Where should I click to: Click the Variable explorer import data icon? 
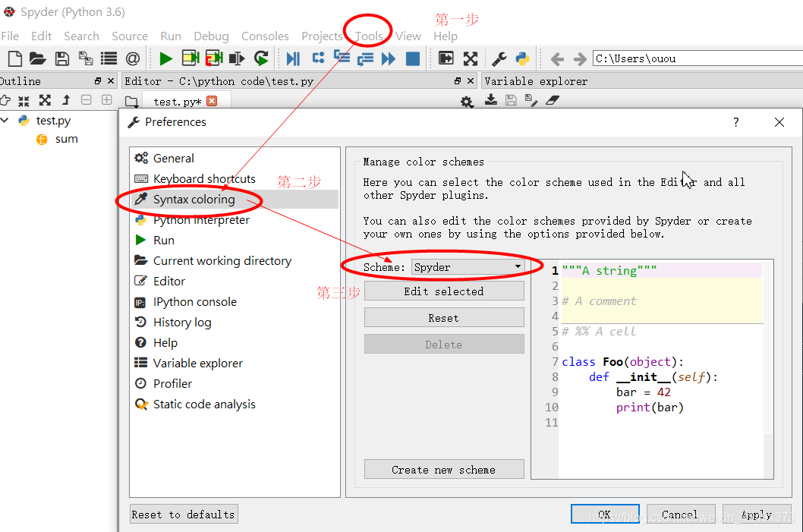[x=490, y=100]
